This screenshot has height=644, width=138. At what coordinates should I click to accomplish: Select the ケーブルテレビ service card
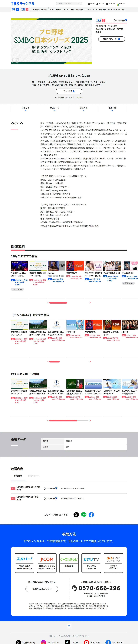click(x=69, y=563)
